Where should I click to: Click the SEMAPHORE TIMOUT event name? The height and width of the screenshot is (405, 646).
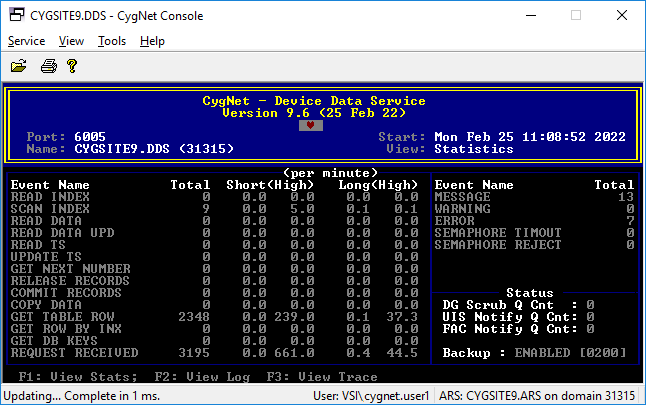tap(498, 233)
